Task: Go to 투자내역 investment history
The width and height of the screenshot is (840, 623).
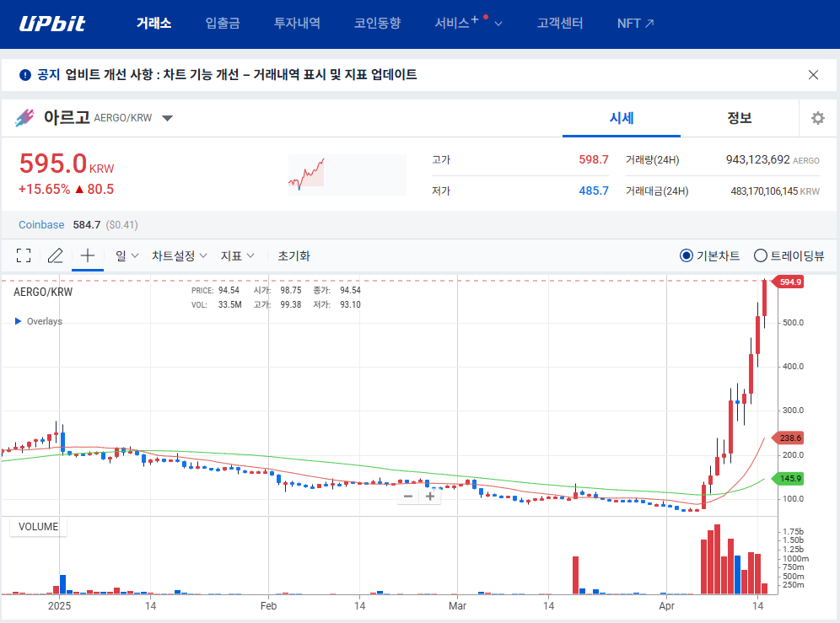Action: (297, 23)
